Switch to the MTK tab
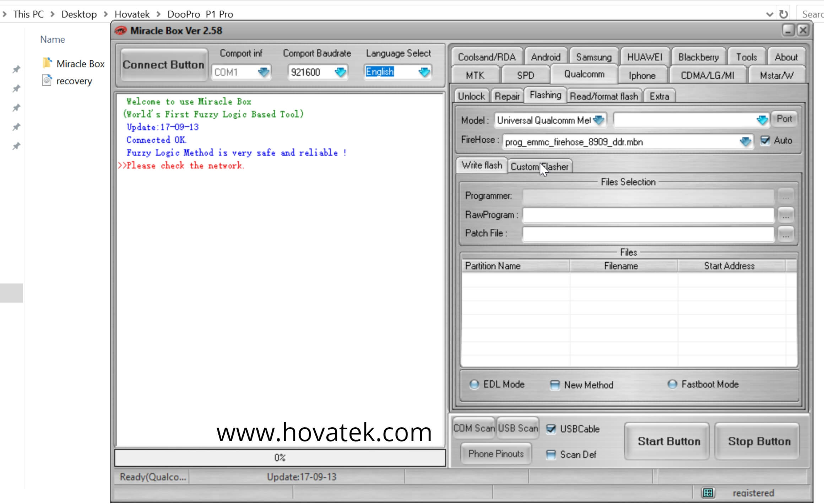This screenshot has width=824, height=504. coord(475,75)
